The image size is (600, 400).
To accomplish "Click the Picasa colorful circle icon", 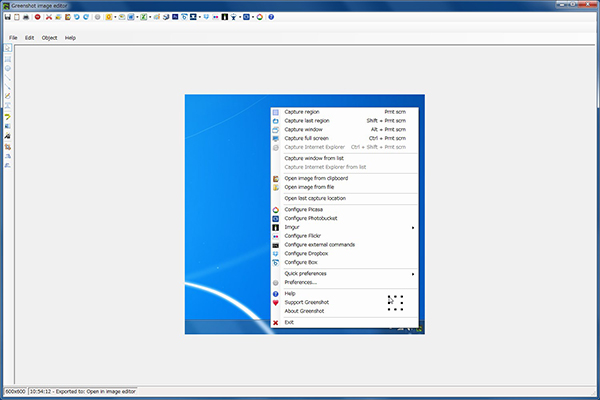I will coord(259,17).
